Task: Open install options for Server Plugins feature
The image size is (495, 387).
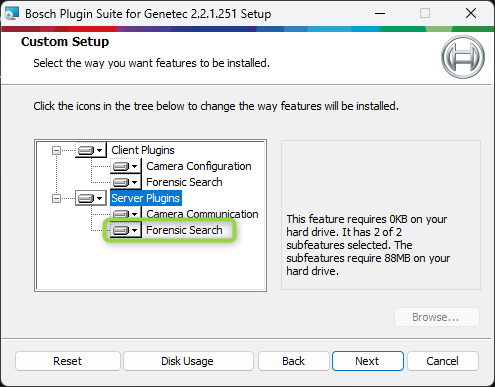Action: pyautogui.click(x=91, y=198)
